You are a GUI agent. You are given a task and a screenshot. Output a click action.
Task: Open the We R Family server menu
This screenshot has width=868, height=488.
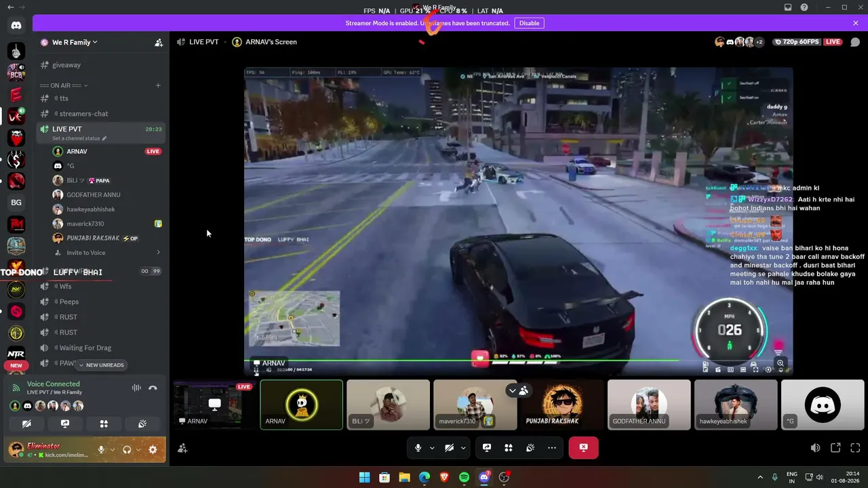(x=74, y=42)
